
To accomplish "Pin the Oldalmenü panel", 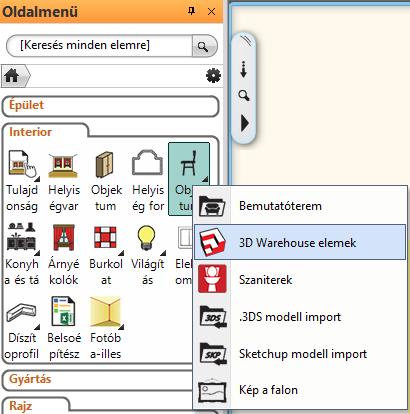I will point(191,11).
